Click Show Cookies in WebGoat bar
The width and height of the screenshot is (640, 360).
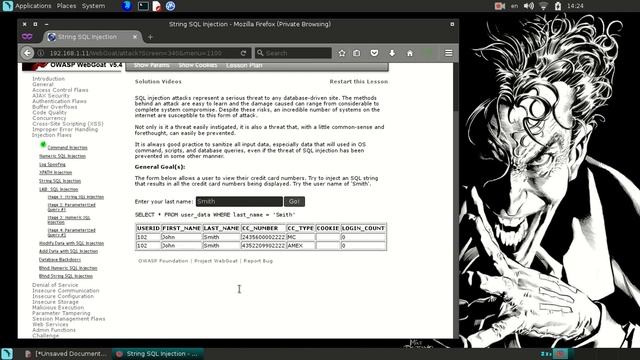click(198, 65)
